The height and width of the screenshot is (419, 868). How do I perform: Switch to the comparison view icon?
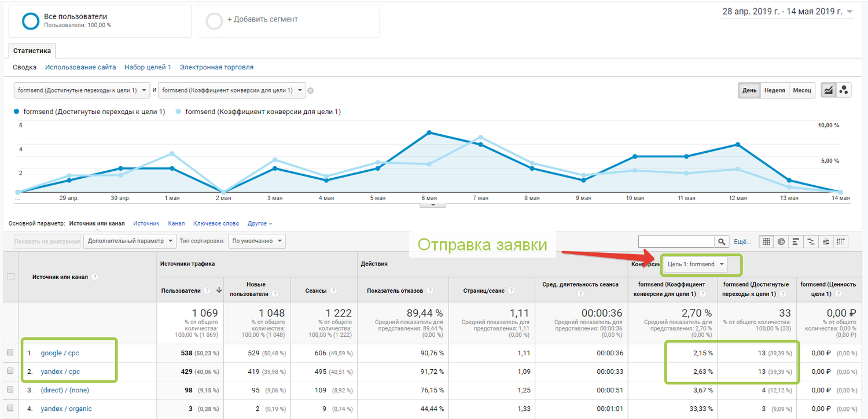click(x=811, y=242)
